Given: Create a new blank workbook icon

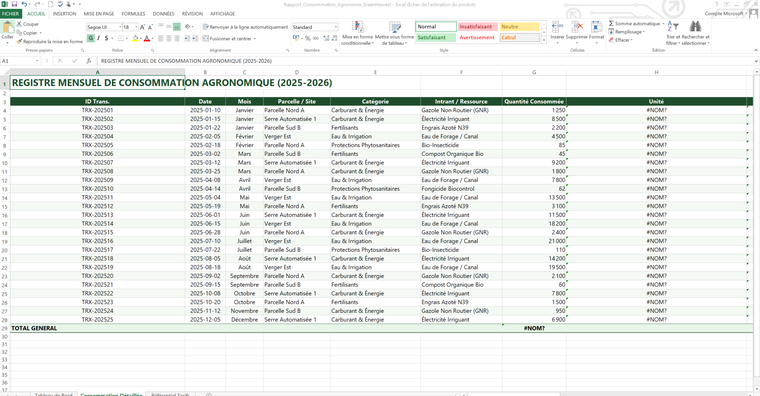Looking at the screenshot, I should coord(50,4).
